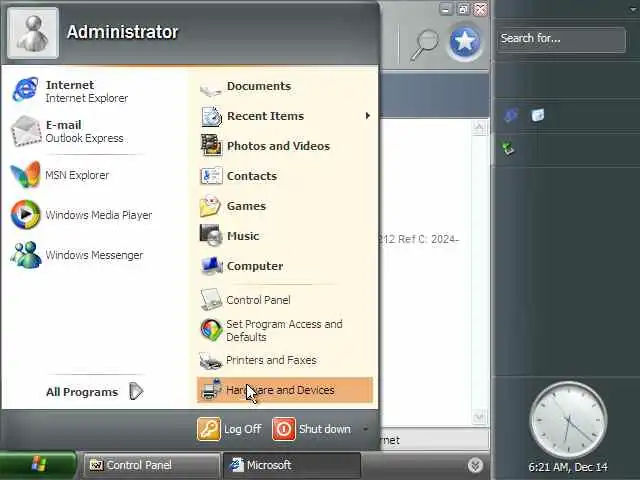This screenshot has width=640, height=480.
Task: Click the date and time text
Action: coord(568,467)
